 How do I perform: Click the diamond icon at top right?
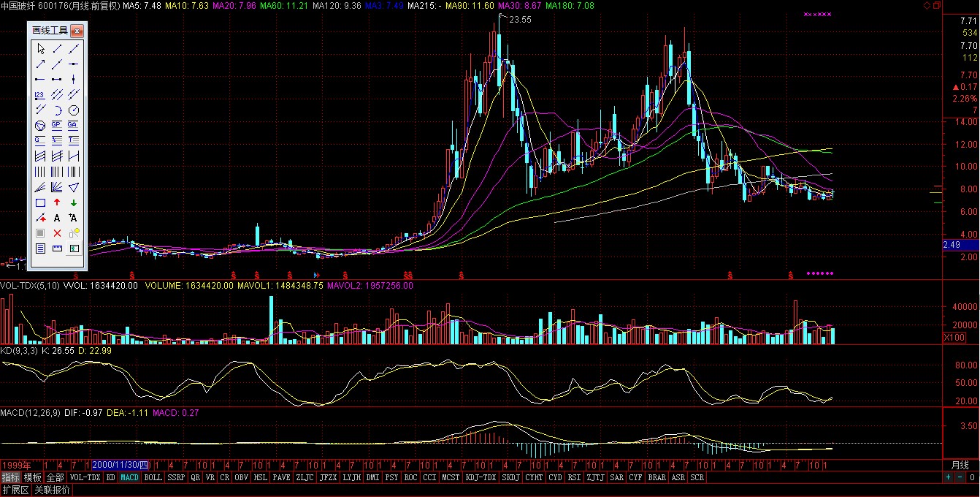[x=927, y=5]
